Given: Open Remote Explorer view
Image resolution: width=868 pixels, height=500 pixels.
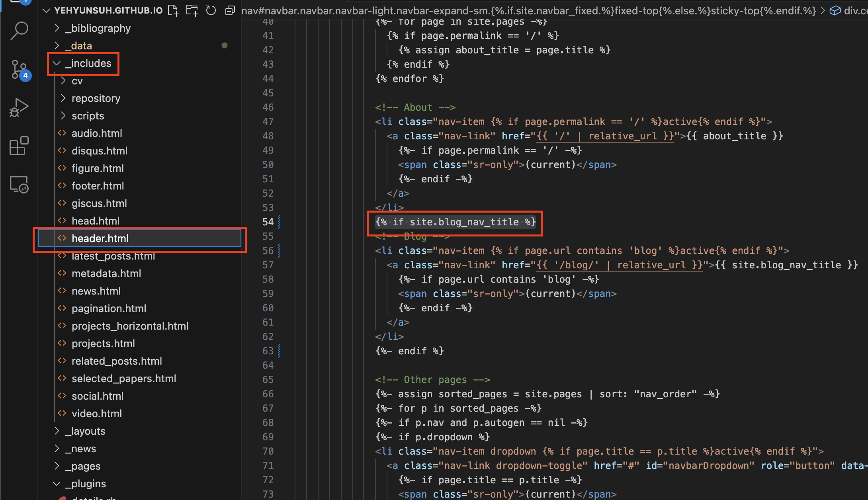Looking at the screenshot, I should click(19, 184).
